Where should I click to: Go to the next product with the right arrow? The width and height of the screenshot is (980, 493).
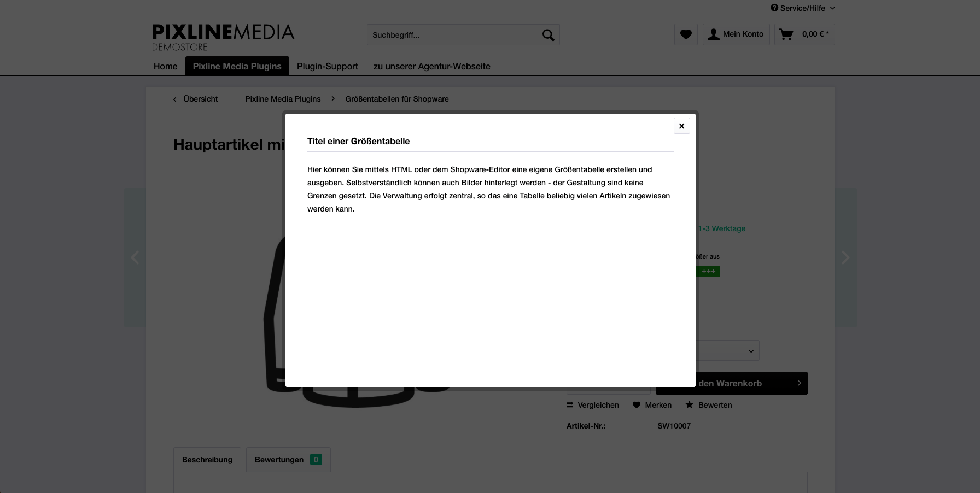(845, 257)
